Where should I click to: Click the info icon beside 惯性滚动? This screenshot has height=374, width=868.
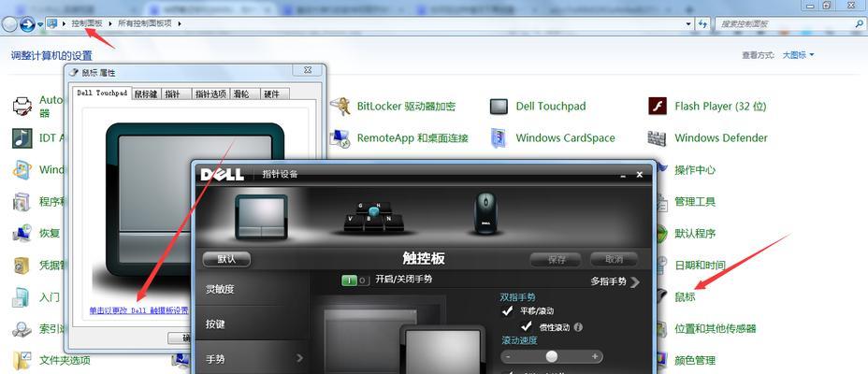(578, 327)
